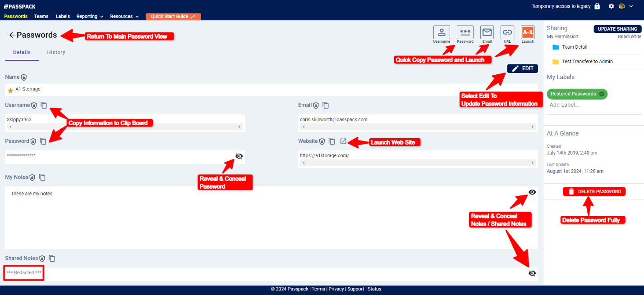Click the legacy access padlock icon
Viewport: 644px width, 295px height.
point(597,6)
